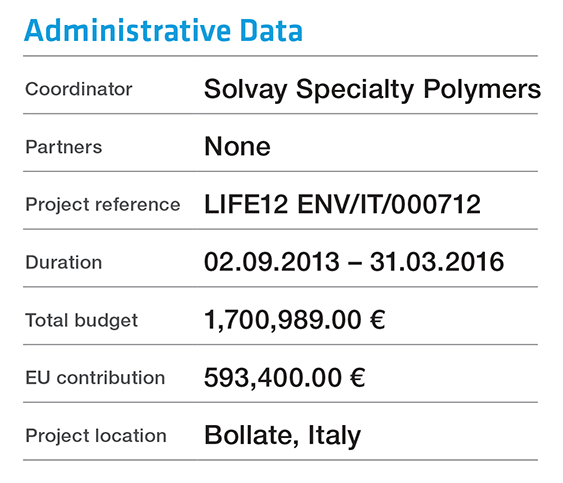Select the Project reference label
Screen dimensions: 563x483
[x=103, y=205]
